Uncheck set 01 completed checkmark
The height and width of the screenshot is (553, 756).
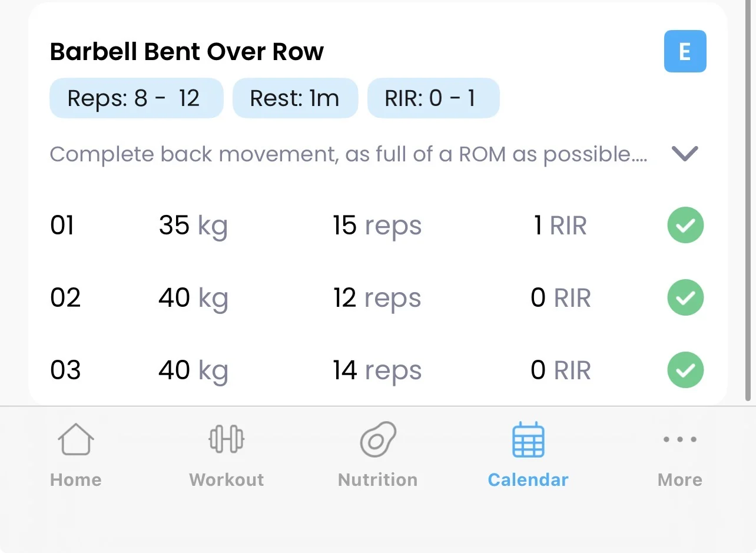click(685, 226)
